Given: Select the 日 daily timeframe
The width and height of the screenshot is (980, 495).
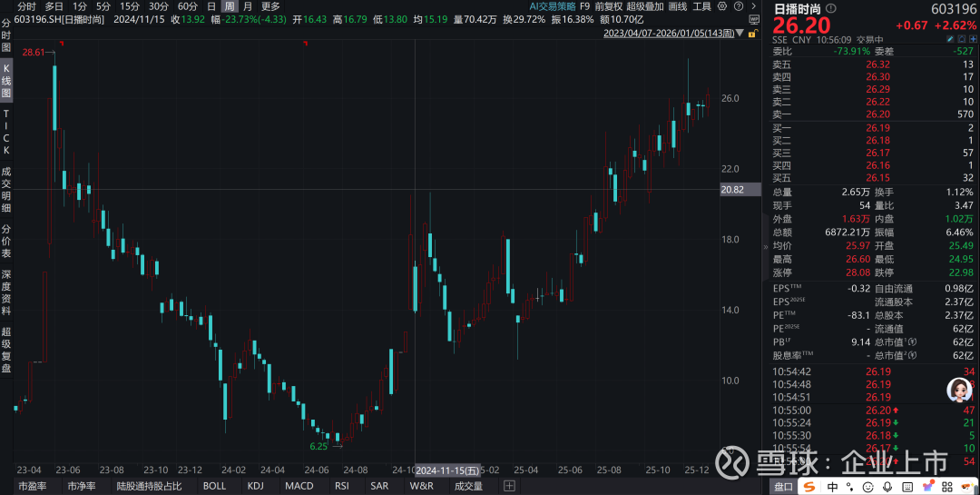Looking at the screenshot, I should pyautogui.click(x=211, y=6).
